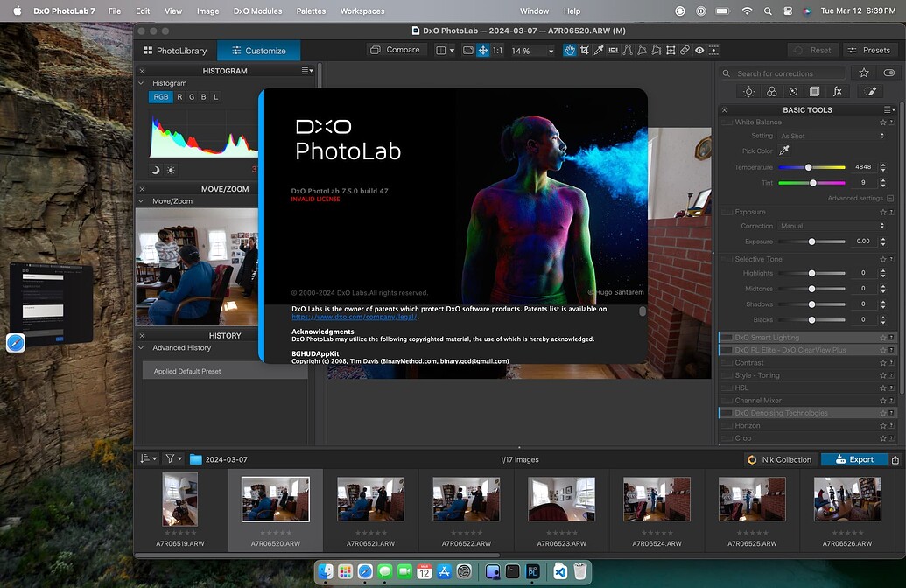Collapse the Advanced History section

pyautogui.click(x=141, y=348)
